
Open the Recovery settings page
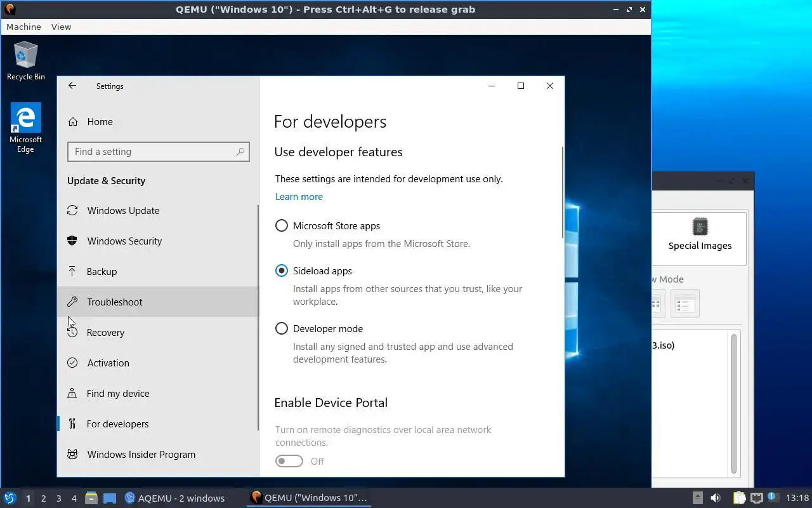157,333
